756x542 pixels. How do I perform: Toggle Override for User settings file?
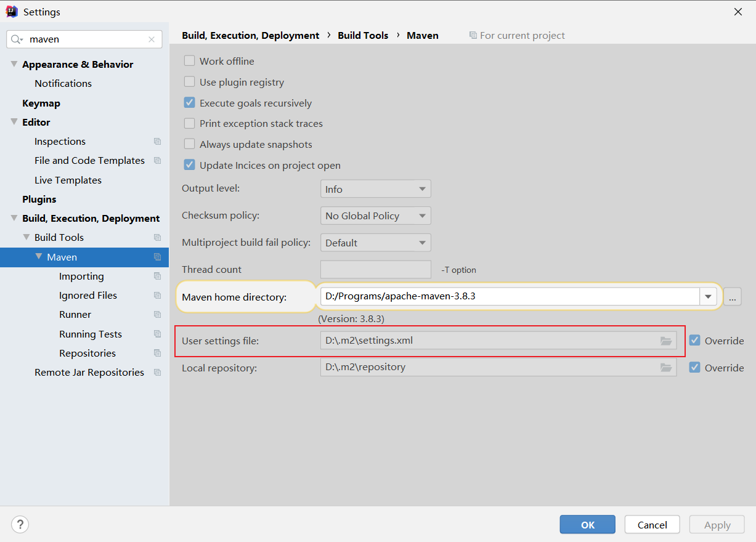tap(695, 341)
